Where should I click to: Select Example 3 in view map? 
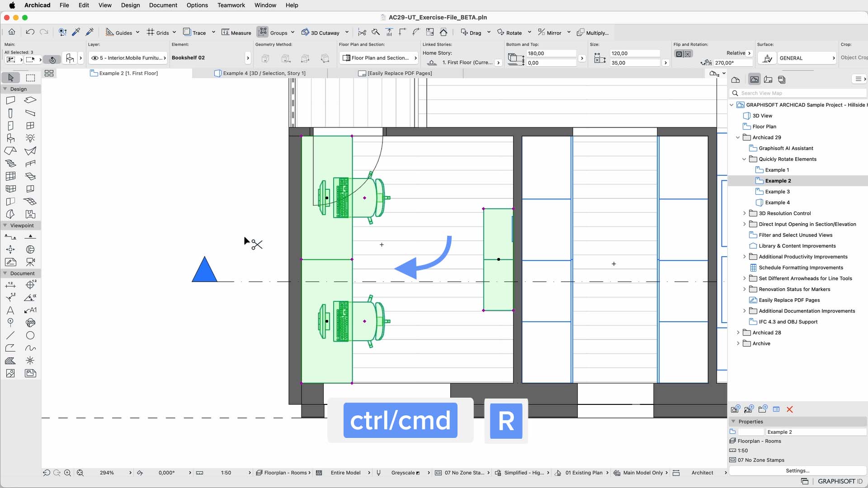(777, 192)
